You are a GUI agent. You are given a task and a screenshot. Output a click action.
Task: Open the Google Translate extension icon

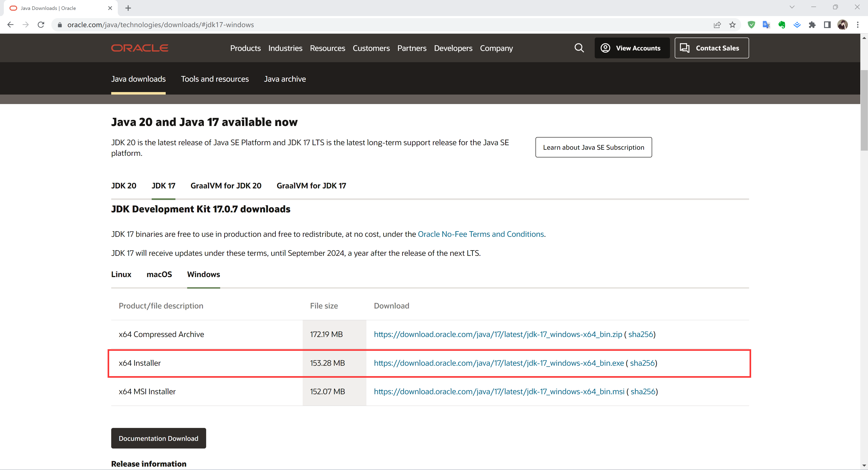tap(766, 25)
